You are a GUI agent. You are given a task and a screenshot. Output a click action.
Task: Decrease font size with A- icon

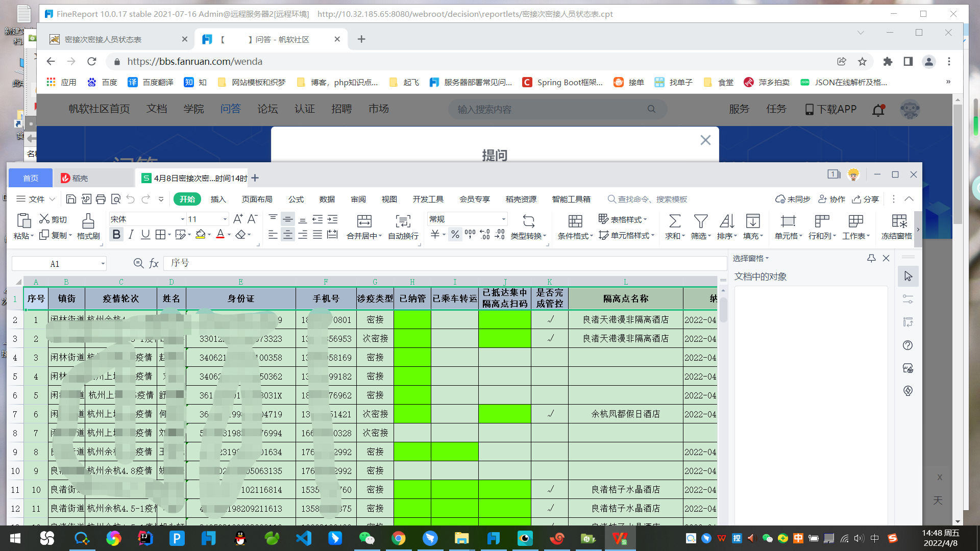252,219
